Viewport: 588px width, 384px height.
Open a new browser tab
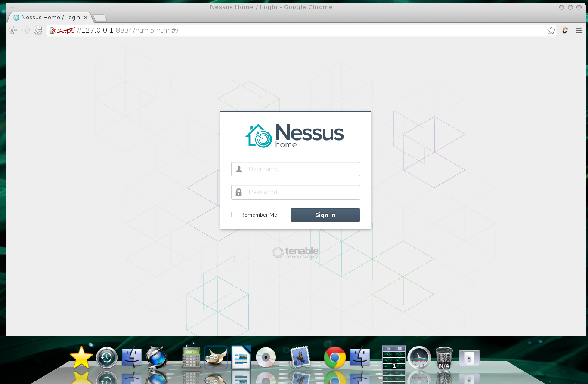pos(99,18)
